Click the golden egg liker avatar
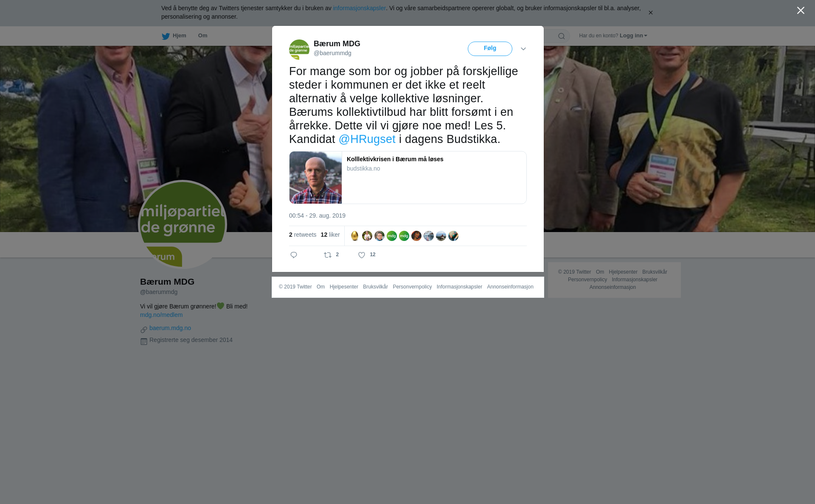815x504 pixels. [355, 236]
